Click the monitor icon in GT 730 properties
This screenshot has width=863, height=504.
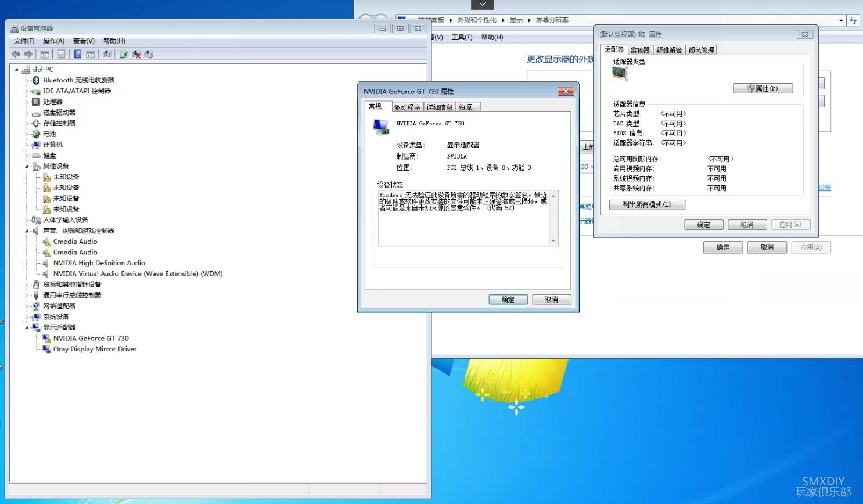click(381, 127)
